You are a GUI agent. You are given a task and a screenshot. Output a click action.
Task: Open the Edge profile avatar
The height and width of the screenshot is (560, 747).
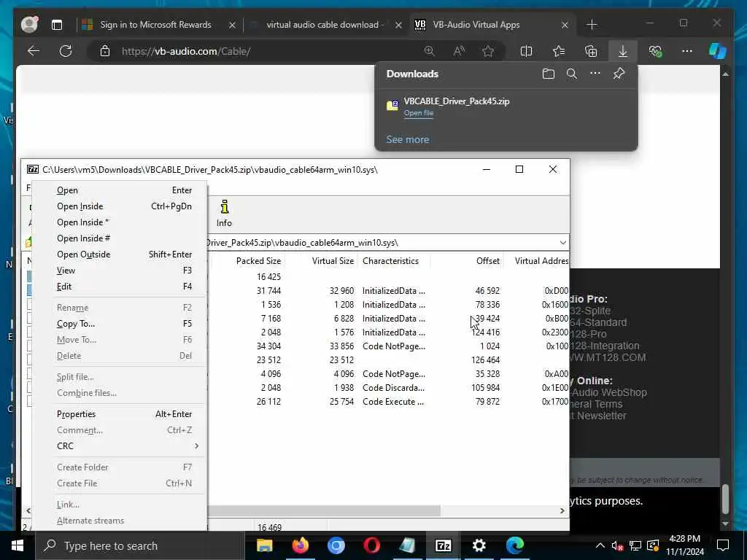pyautogui.click(x=29, y=25)
